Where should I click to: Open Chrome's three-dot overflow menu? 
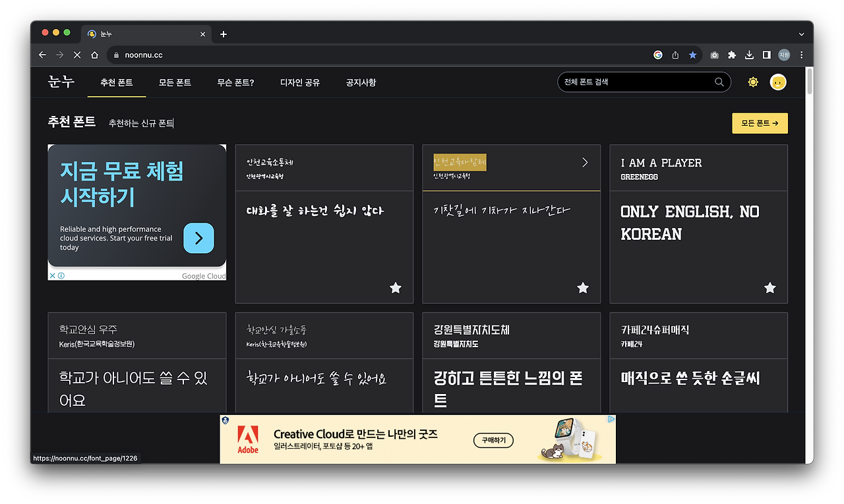point(801,55)
